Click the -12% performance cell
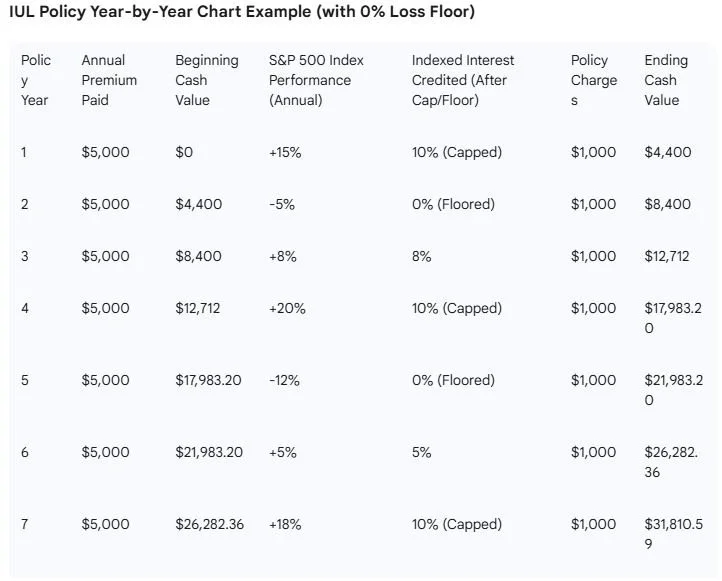 (284, 380)
